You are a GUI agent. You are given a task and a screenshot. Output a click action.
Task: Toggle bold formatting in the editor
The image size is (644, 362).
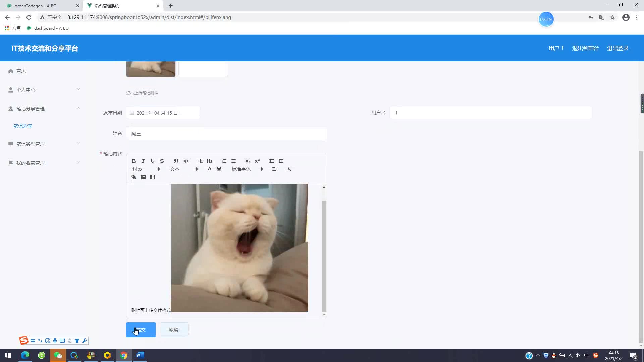tap(133, 161)
